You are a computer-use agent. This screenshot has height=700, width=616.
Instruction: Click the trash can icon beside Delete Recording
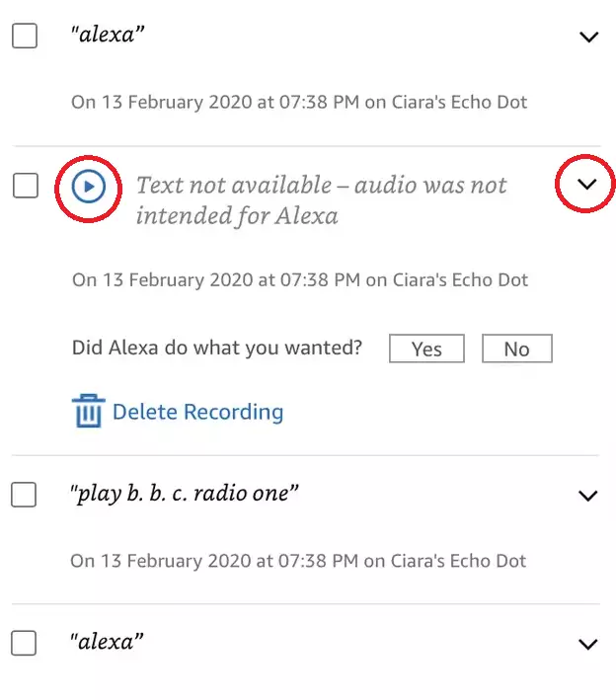pyautogui.click(x=88, y=411)
